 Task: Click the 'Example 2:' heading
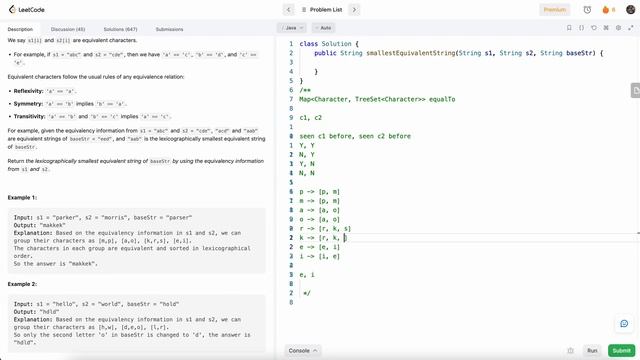coord(22,284)
